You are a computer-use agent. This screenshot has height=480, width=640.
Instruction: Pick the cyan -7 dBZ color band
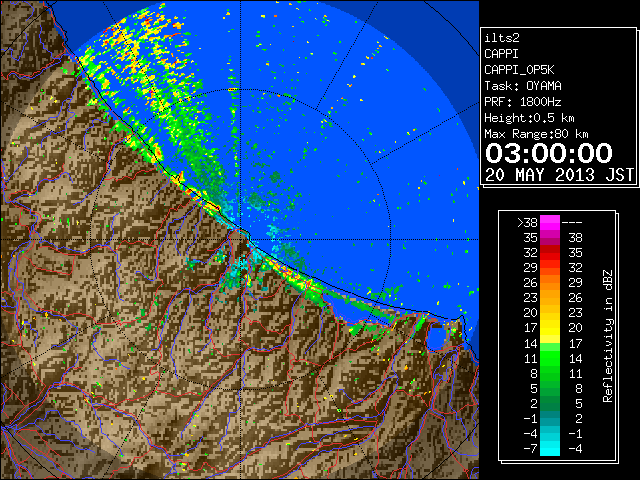pos(550,449)
